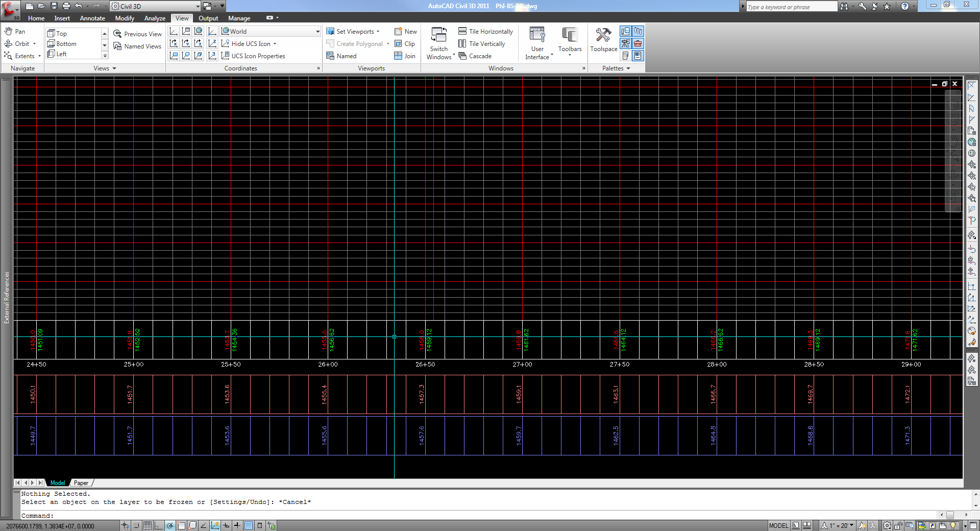Click the UCS 3-Point icon
The height and width of the screenshot is (531, 980).
tap(213, 56)
